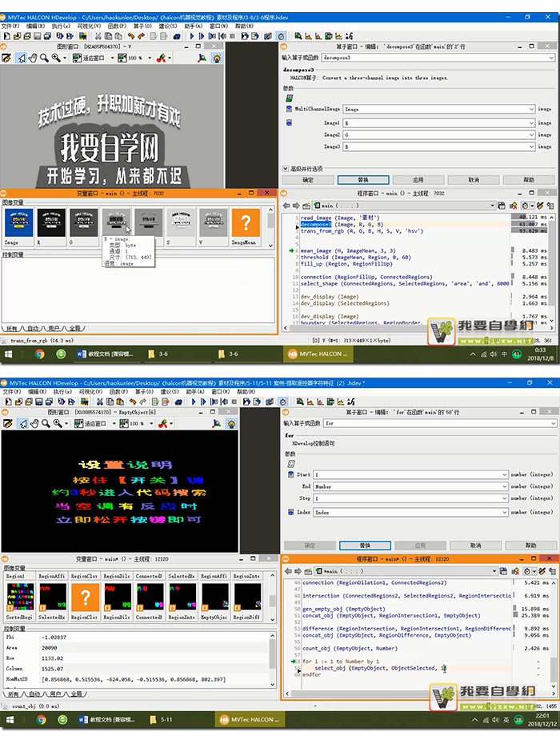Select the pointer tool above the gray banner image
The image size is (560, 736).
(x=22, y=58)
